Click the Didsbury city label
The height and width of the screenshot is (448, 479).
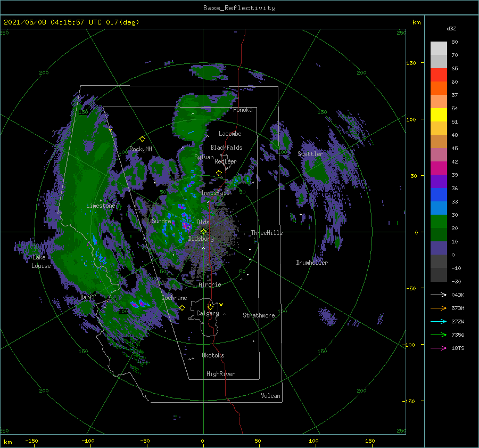coord(201,239)
